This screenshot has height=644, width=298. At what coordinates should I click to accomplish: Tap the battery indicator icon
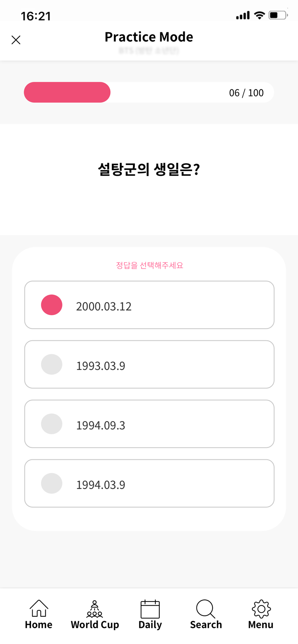click(278, 15)
